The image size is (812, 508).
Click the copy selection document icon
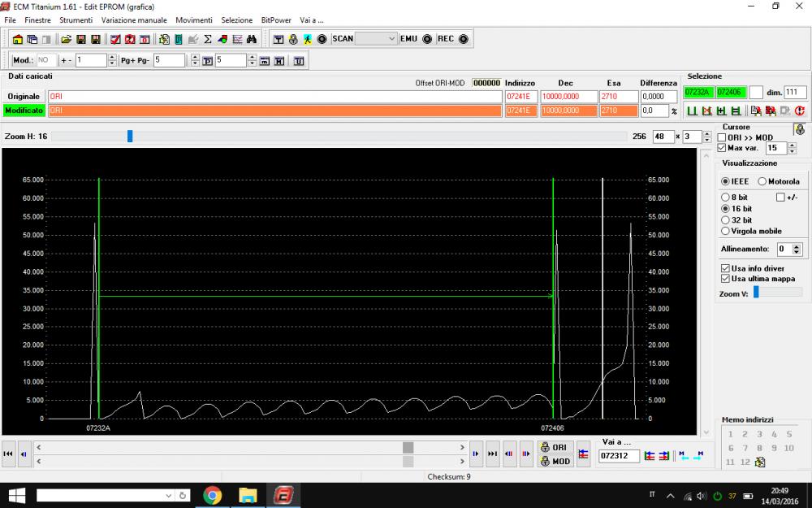click(x=756, y=111)
